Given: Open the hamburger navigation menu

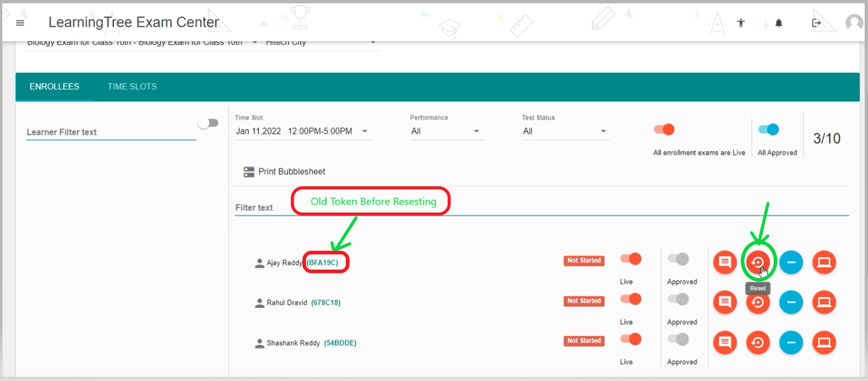Looking at the screenshot, I should coord(21,23).
